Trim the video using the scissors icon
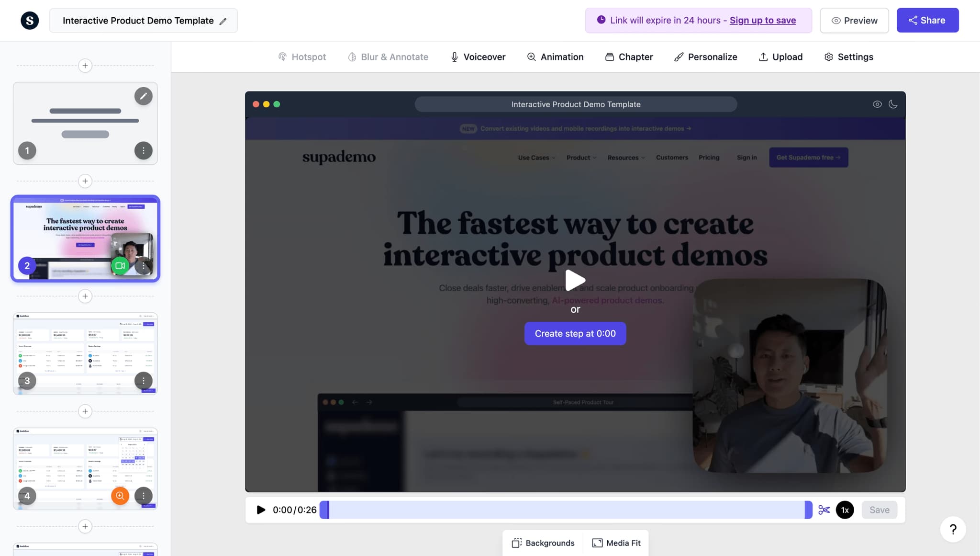Image resolution: width=980 pixels, height=556 pixels. [x=824, y=510]
